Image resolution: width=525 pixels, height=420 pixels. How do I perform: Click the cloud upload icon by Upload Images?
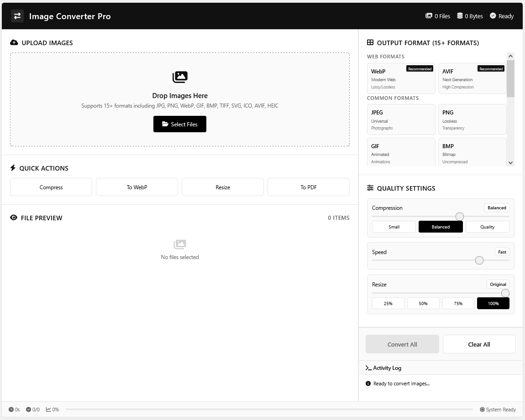[x=14, y=42]
